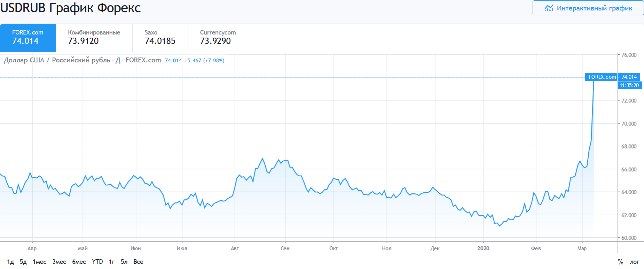Select the Saxo source tab

tap(160, 38)
